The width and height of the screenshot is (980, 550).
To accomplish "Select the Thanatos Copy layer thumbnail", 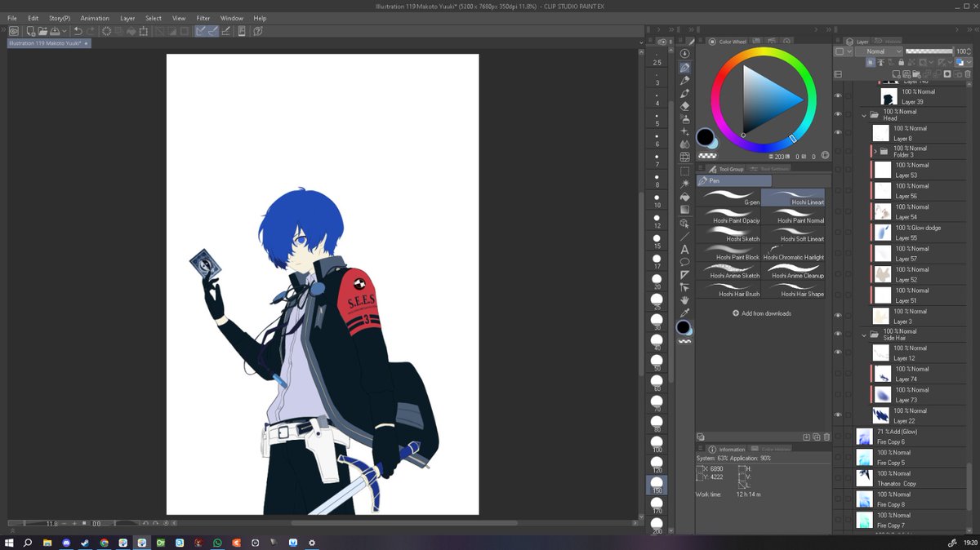I will coord(864,478).
